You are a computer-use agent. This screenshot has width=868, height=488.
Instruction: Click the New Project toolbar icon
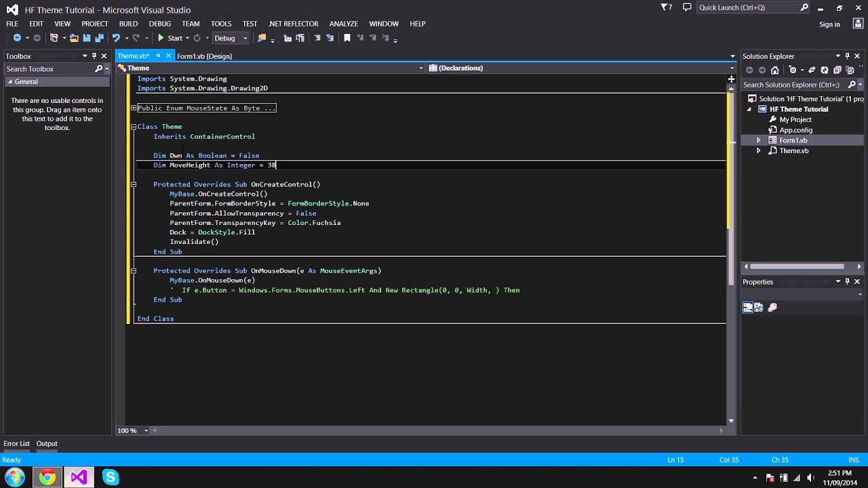click(54, 38)
